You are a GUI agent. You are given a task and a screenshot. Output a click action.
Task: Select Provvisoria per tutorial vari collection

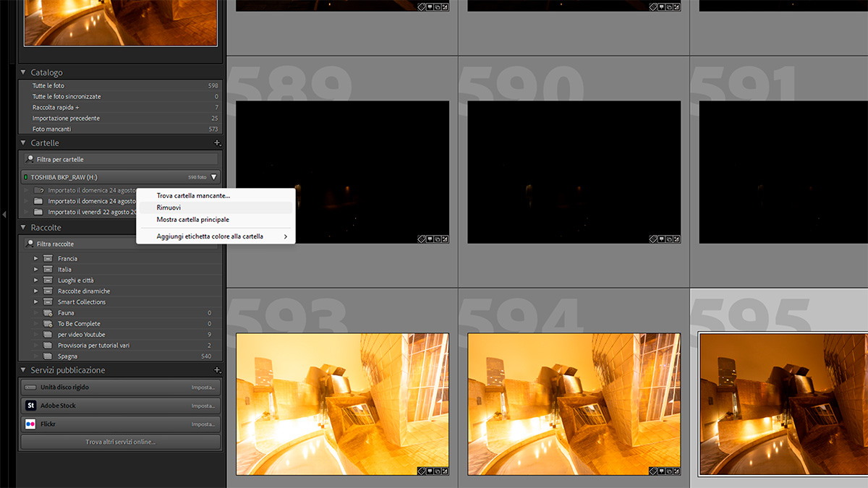[121, 345]
